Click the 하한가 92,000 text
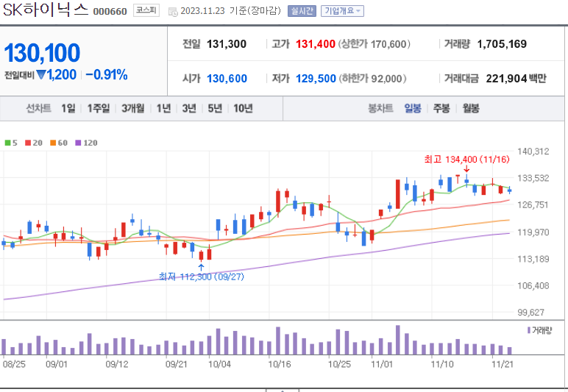This screenshot has width=568, height=392. (x=374, y=79)
